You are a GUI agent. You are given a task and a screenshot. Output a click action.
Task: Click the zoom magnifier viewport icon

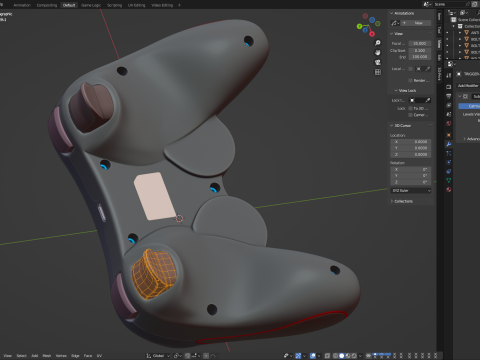(x=378, y=43)
